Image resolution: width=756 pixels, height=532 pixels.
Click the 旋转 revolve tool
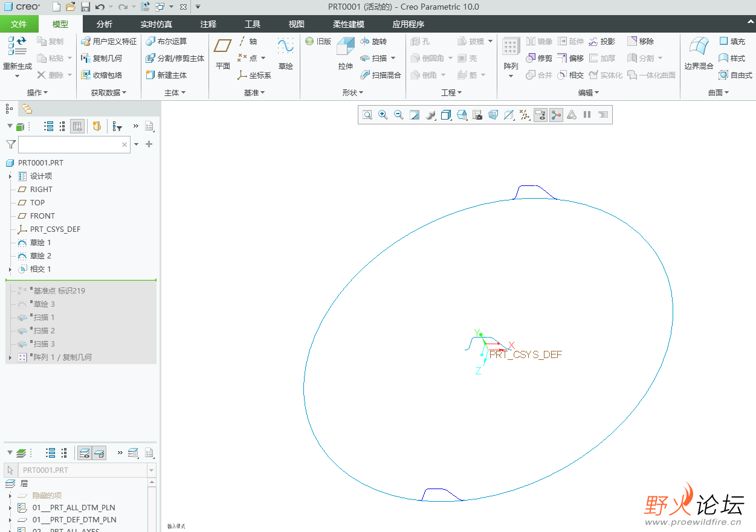click(x=373, y=41)
